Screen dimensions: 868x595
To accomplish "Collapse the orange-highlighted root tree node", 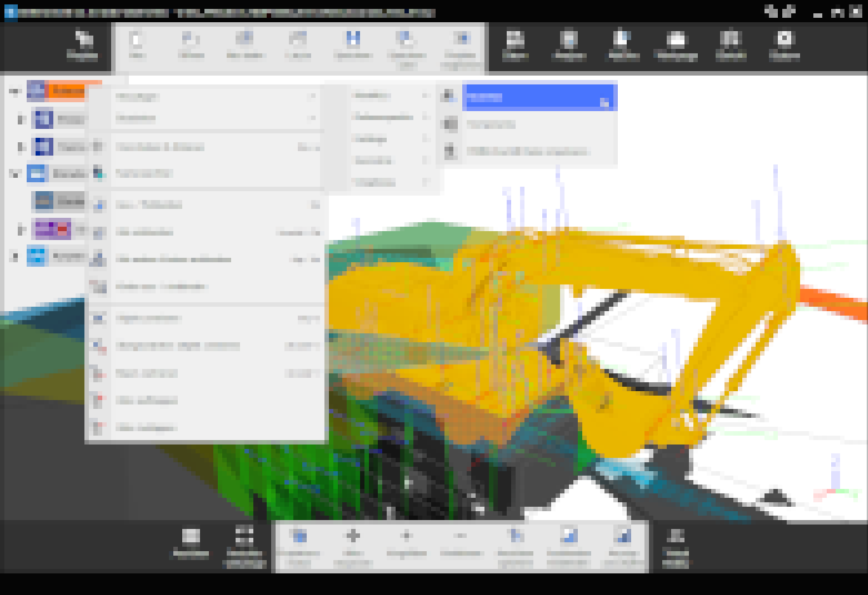I will pos(14,91).
